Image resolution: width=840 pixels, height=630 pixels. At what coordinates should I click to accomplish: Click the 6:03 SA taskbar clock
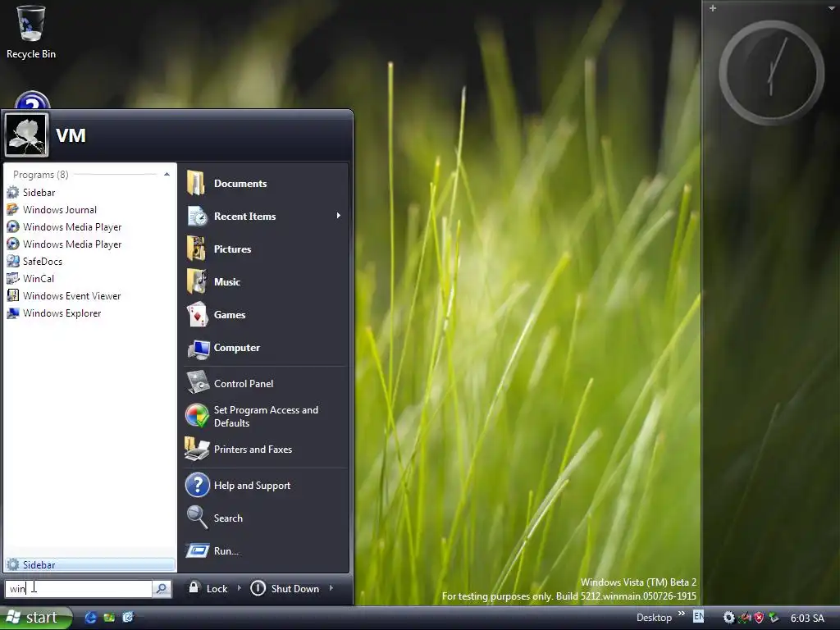(807, 619)
